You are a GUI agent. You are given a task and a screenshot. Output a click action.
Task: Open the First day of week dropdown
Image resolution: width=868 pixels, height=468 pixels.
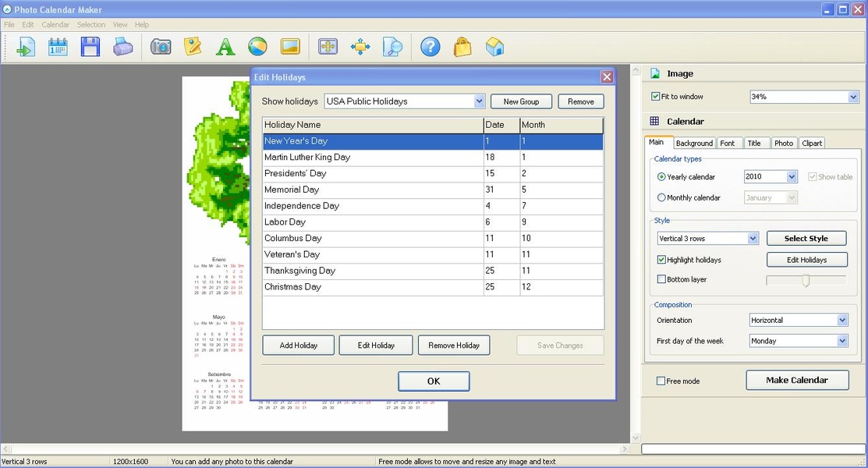click(842, 341)
